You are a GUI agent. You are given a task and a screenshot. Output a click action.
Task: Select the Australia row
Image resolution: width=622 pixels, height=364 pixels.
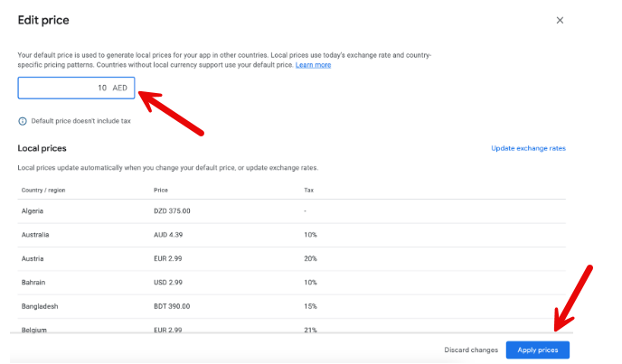[291, 235]
